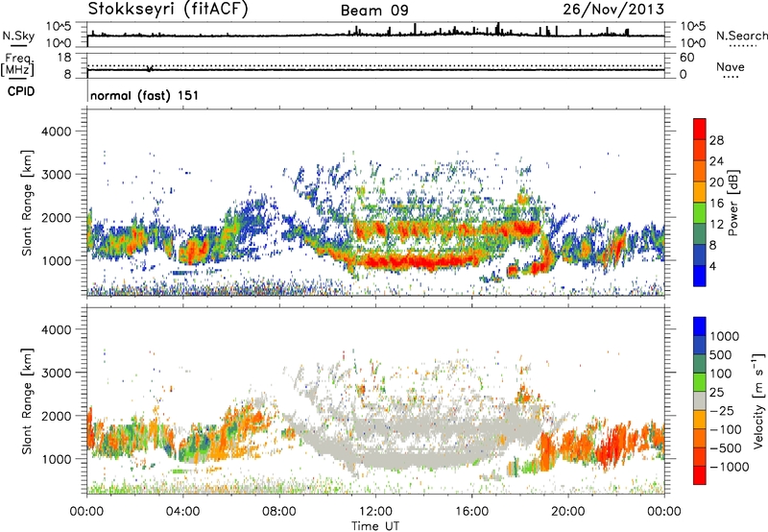Click the power panel 'Slant Range [km]' label
Screen dimensions: 768x532
[27, 203]
